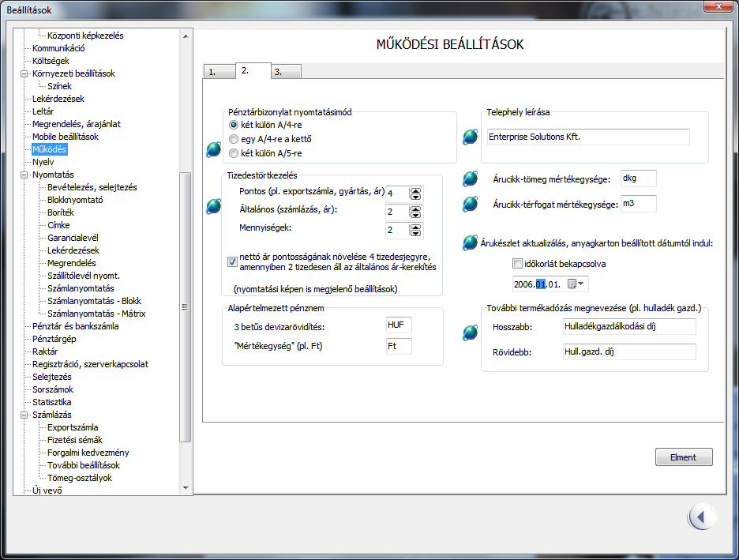Select Kommunikáció in the tree
This screenshot has width=739, height=560.
pos(58,48)
